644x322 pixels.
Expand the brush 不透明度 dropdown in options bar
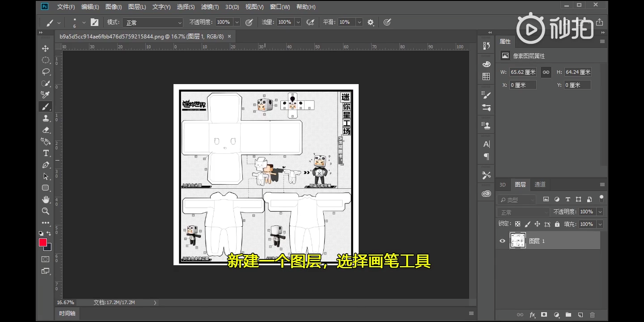point(237,22)
